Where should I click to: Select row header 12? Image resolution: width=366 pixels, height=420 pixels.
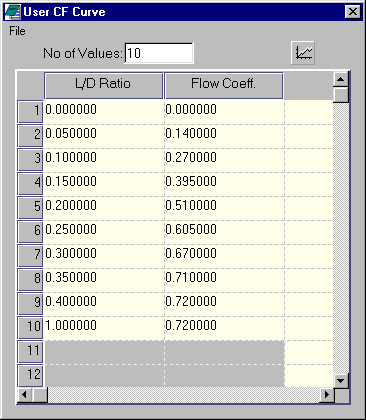30,375
